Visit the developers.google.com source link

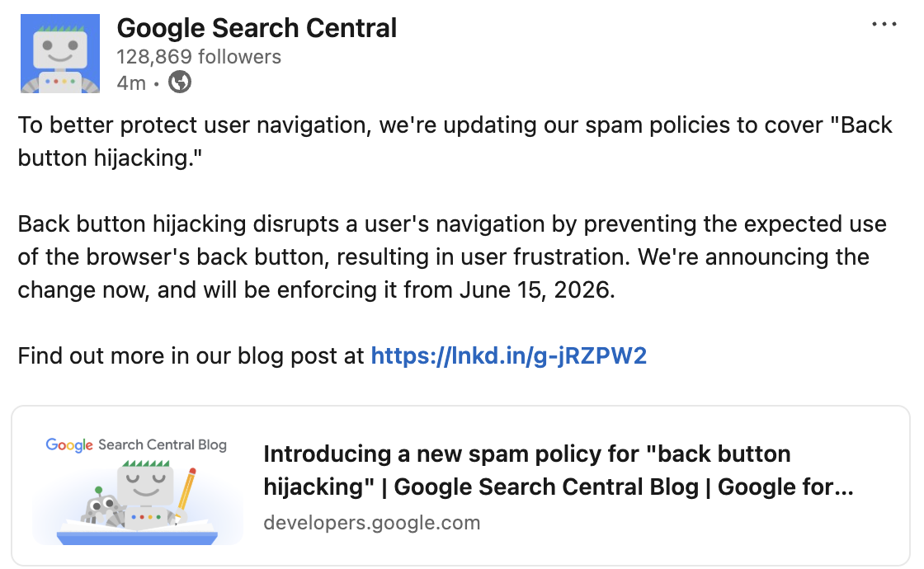[x=372, y=522]
